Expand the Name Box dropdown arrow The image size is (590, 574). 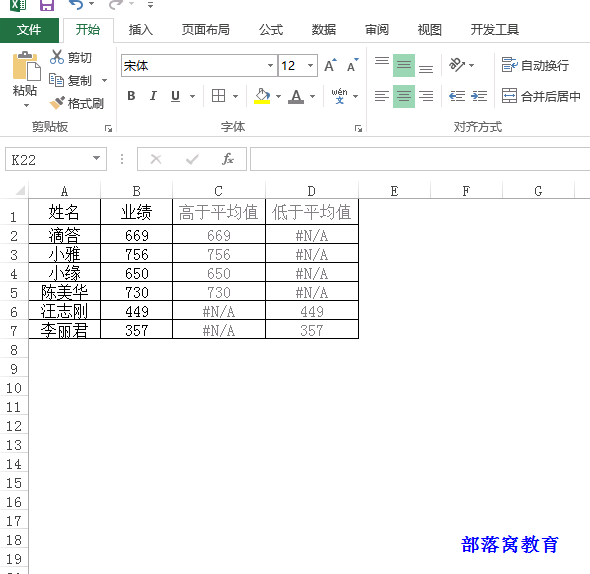click(97, 158)
